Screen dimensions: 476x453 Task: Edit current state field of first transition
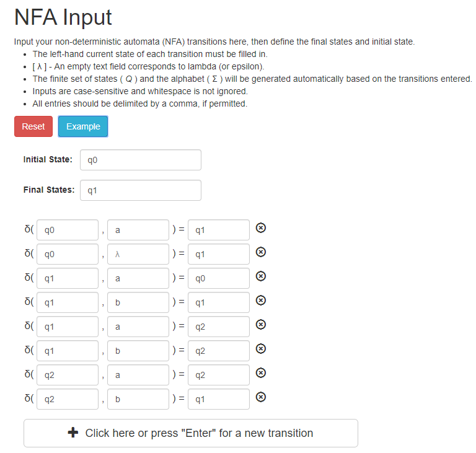(68, 230)
